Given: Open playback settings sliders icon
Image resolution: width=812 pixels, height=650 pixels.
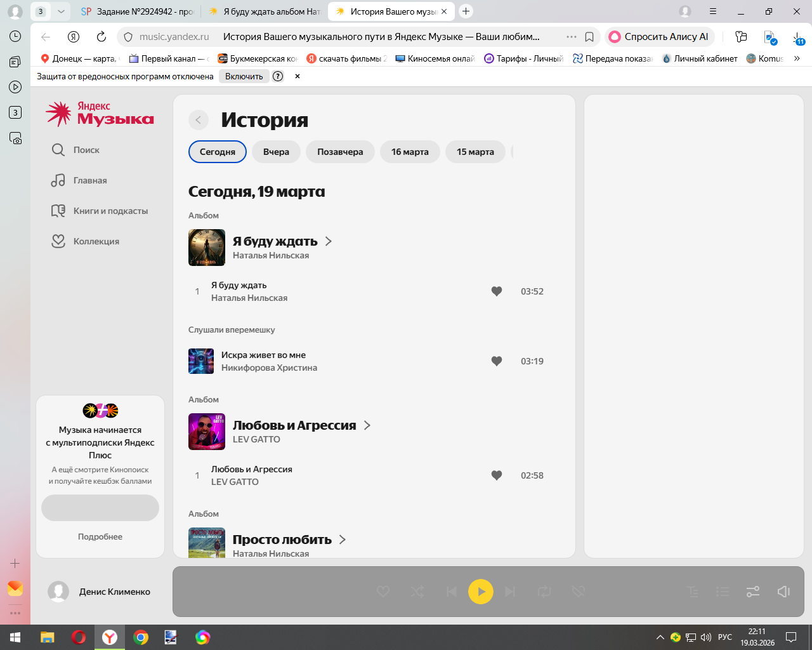Looking at the screenshot, I should pyautogui.click(x=753, y=592).
